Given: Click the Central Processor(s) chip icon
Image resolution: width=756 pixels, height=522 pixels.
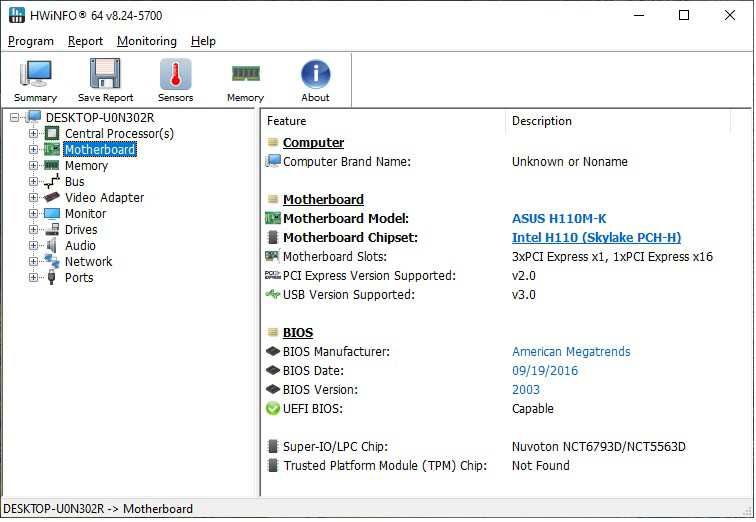Looking at the screenshot, I should pos(52,134).
